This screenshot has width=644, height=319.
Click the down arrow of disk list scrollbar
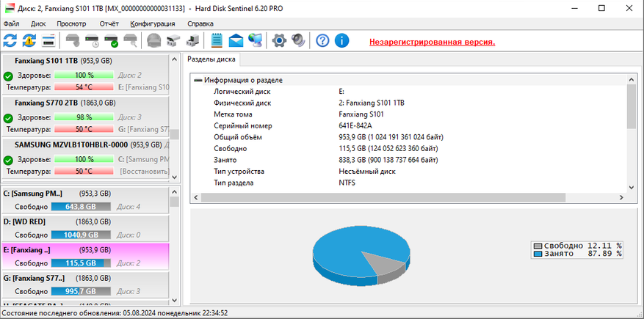(175, 177)
